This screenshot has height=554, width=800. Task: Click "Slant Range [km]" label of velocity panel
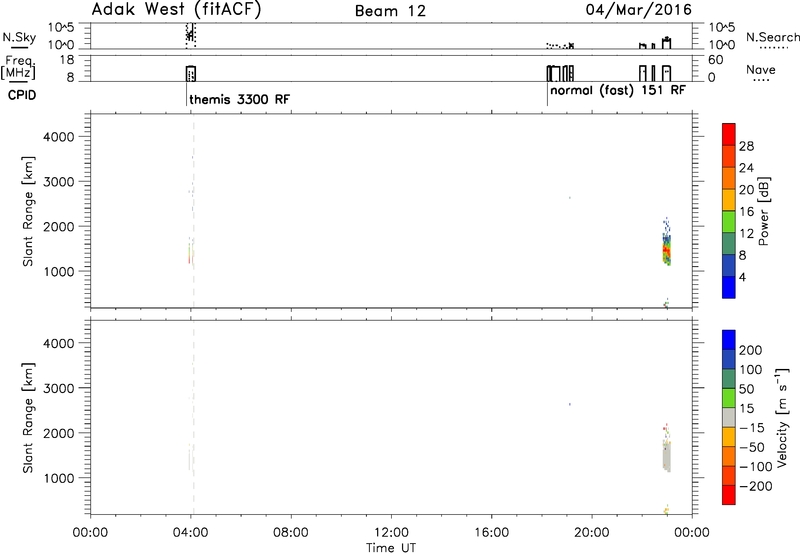click(28, 418)
